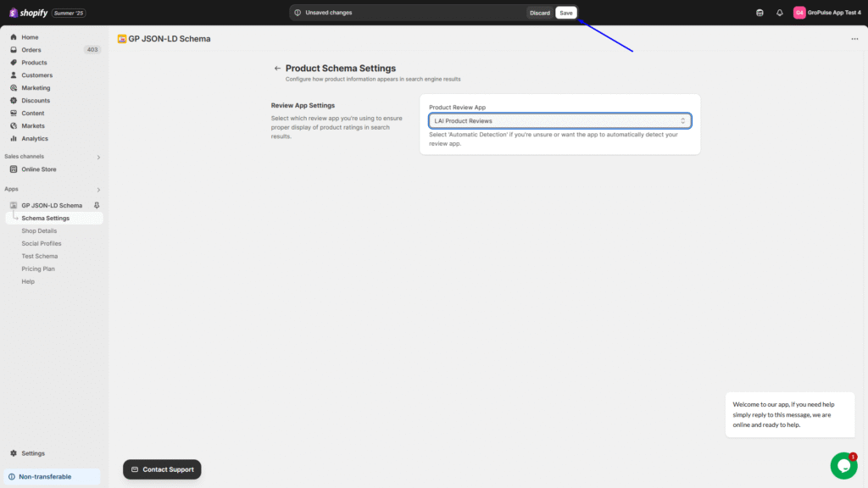Click the Summer '25 badge
Image resolution: width=868 pixels, height=488 pixels.
tap(69, 13)
